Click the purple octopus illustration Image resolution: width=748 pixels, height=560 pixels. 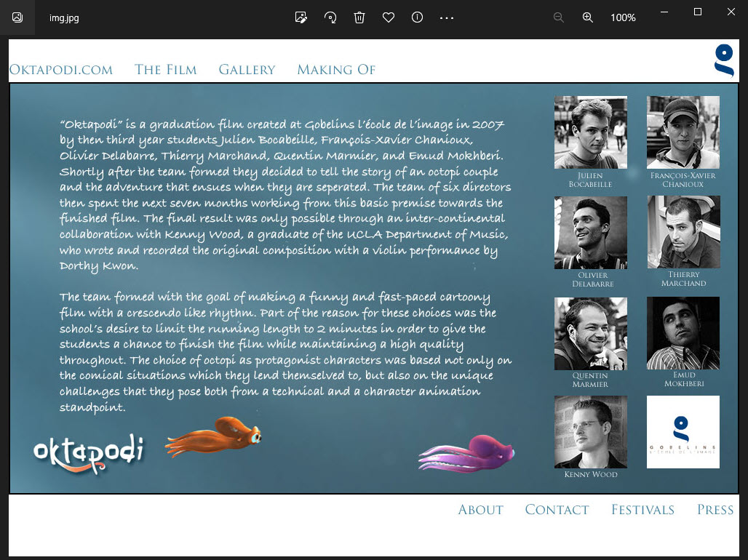pos(466,454)
